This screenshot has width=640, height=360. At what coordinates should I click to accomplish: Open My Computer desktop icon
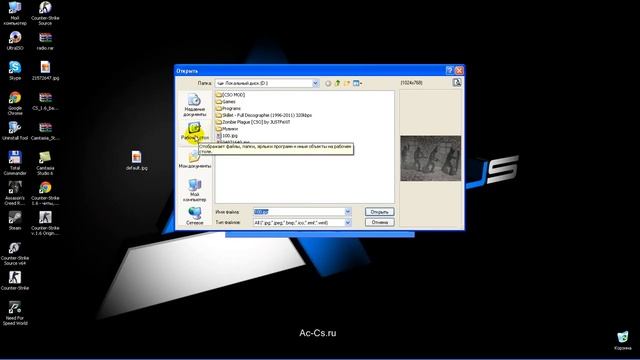pos(15,13)
